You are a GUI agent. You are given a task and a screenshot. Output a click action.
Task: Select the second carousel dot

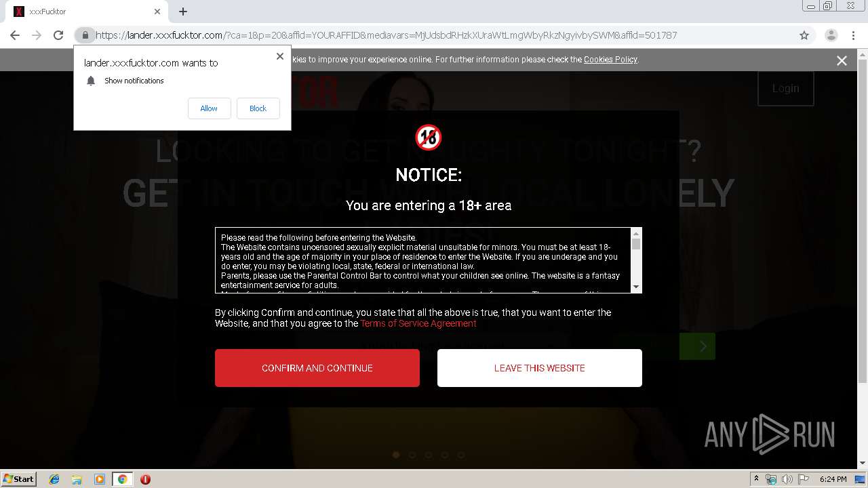[412, 455]
